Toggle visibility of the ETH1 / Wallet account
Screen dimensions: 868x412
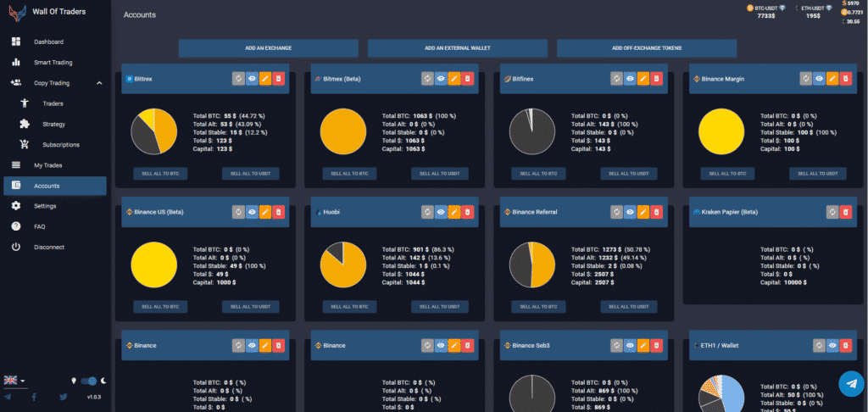pos(832,346)
